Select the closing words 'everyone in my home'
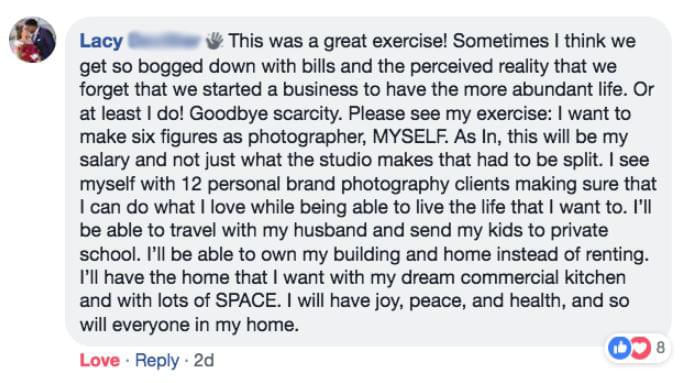 point(204,325)
